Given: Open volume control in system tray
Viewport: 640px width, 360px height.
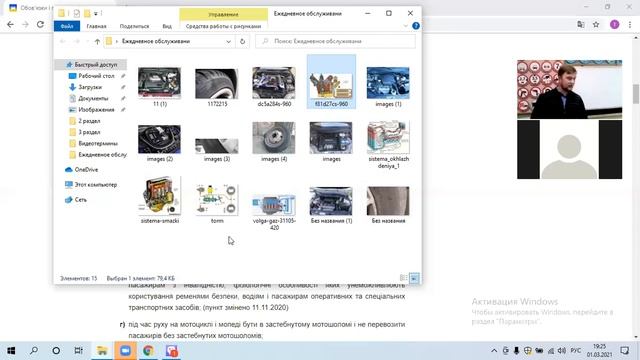Looking at the screenshot, I should [562, 351].
